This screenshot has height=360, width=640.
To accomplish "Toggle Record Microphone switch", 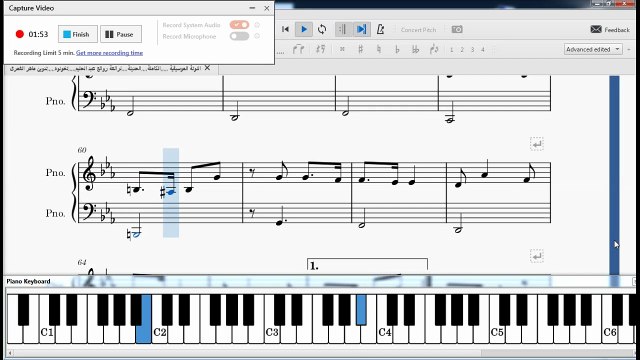I will coord(239,36).
